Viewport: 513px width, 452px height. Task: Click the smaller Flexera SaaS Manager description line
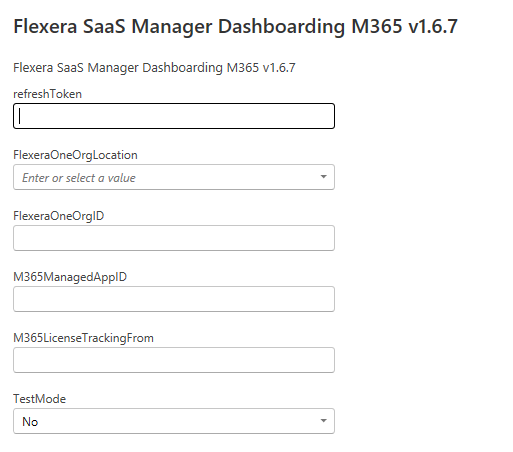coord(154,68)
